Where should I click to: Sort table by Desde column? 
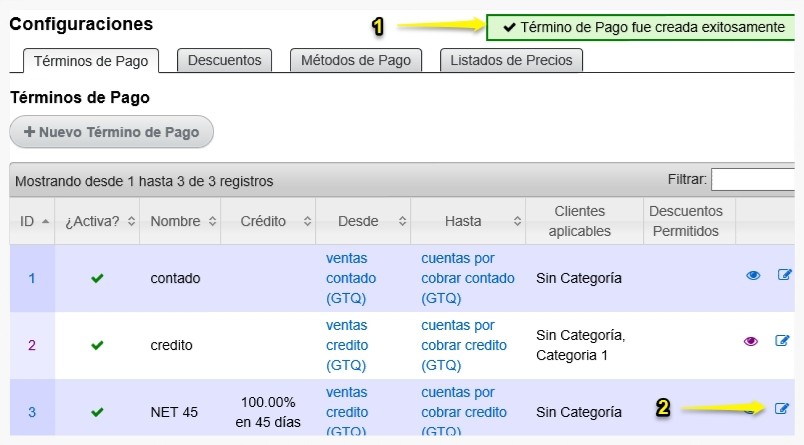tap(363, 221)
